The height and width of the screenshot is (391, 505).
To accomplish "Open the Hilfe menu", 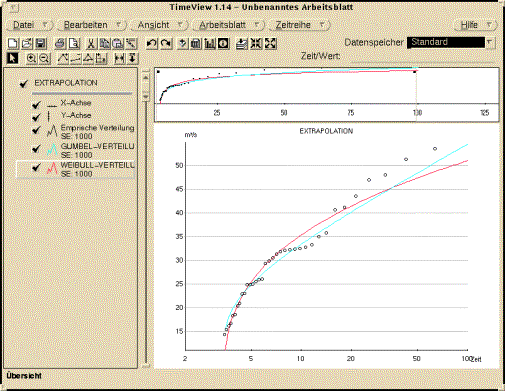I will coord(475,25).
